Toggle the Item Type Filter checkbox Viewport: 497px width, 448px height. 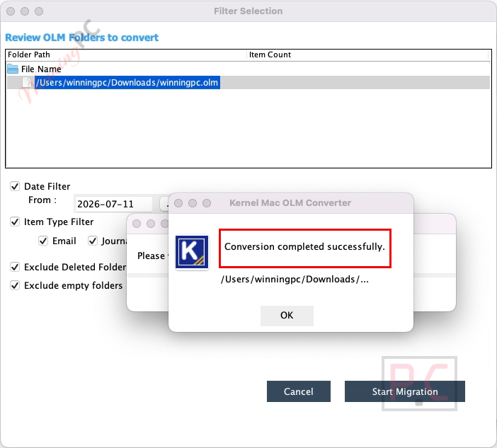pyautogui.click(x=15, y=222)
